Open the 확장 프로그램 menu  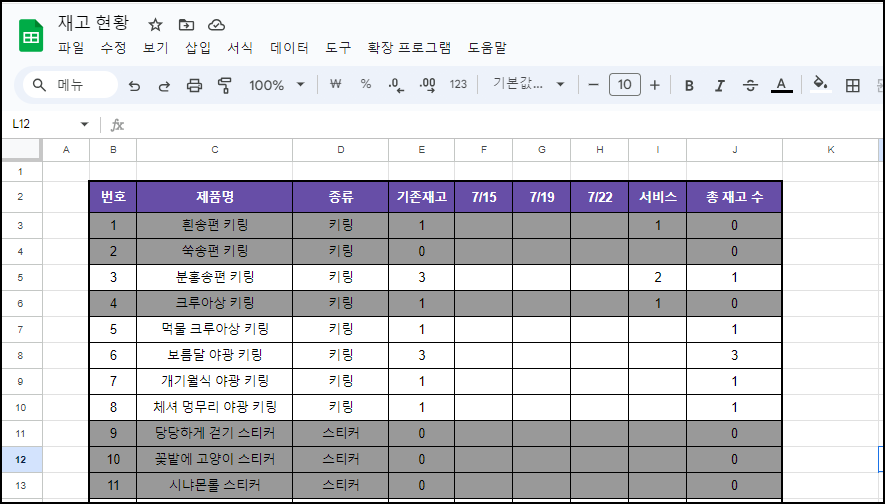[409, 48]
